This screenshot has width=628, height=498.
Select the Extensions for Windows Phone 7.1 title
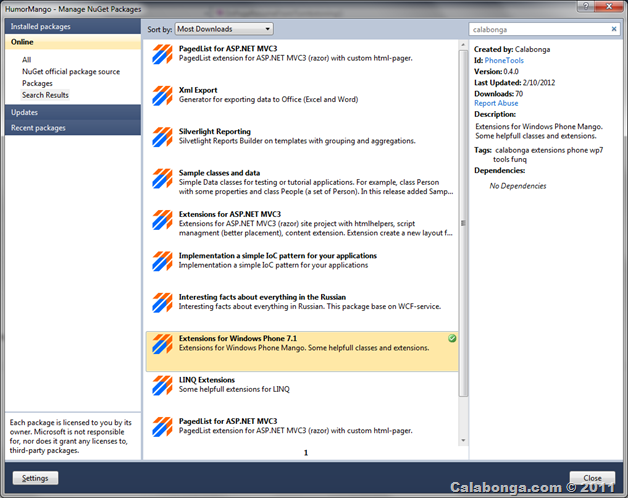238,338
